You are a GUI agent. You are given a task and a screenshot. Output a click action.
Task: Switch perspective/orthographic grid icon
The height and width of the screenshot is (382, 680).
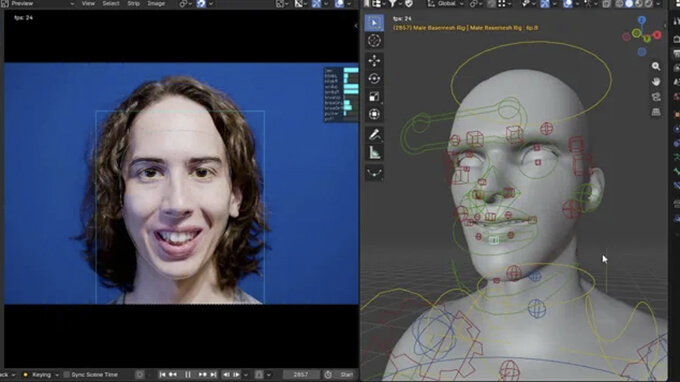click(x=656, y=112)
